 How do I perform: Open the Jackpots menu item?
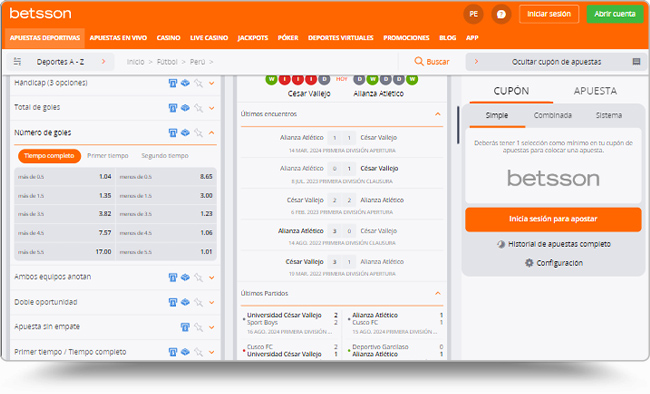(x=253, y=38)
